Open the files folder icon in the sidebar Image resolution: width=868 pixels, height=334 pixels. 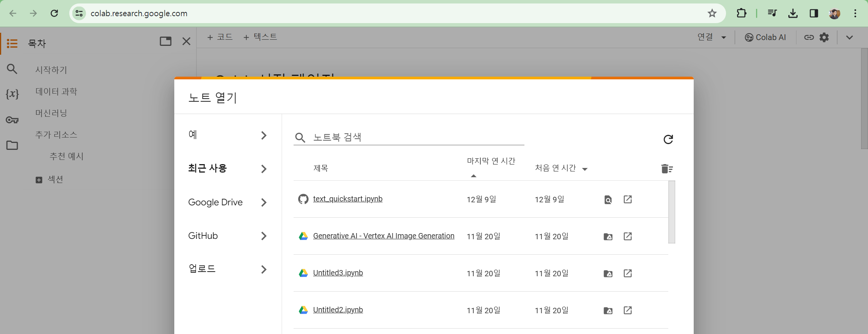tap(12, 145)
